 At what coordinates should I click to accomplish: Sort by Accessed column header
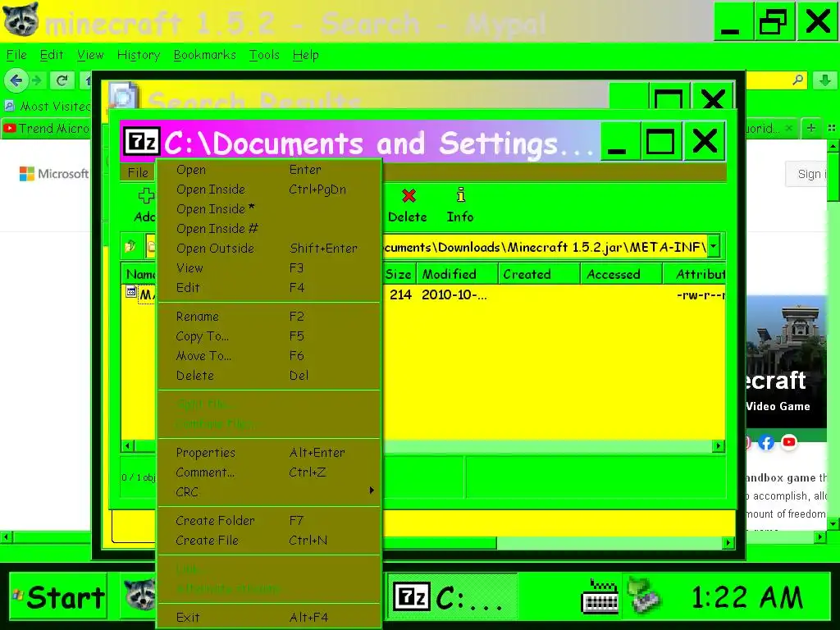(x=622, y=274)
